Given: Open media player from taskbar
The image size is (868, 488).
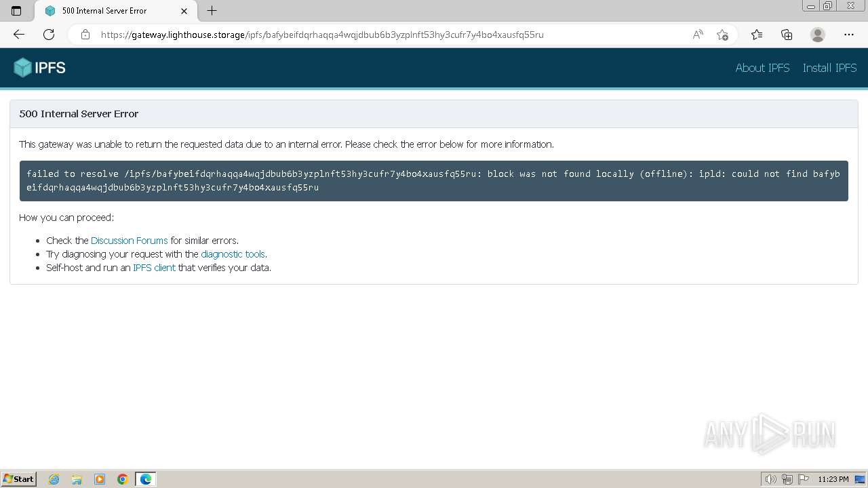Looking at the screenshot, I should pos(100,479).
